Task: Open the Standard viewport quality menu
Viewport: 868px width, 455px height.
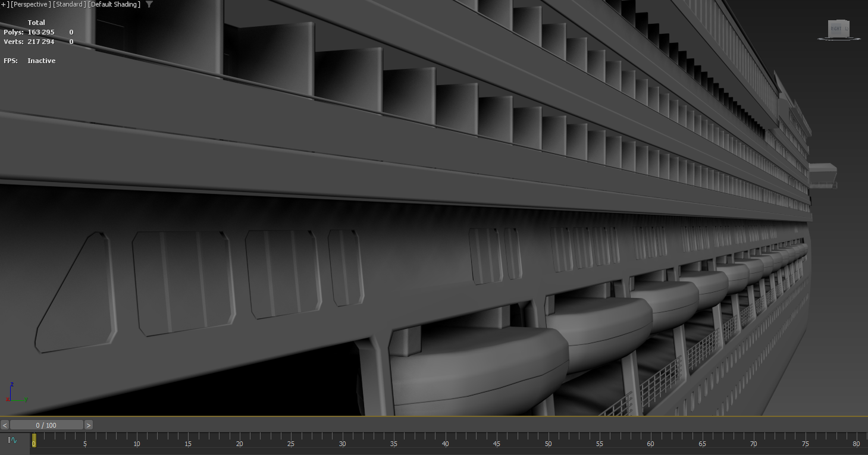Action: [70, 5]
